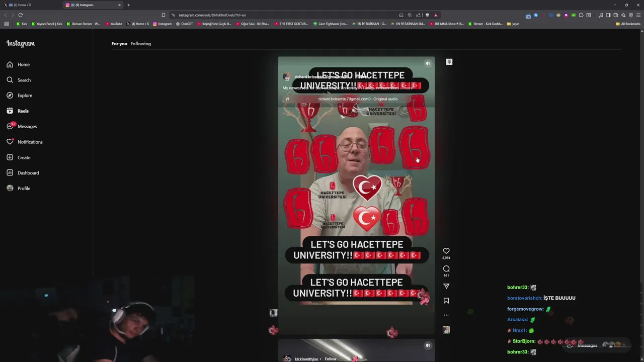Image resolution: width=644 pixels, height=362 pixels.
Task: Open the browser apps grid icon
Action: (x=7, y=24)
